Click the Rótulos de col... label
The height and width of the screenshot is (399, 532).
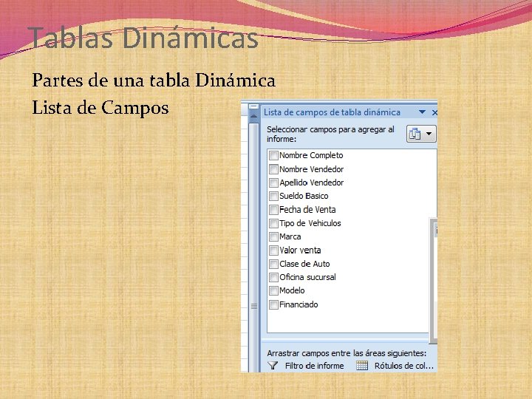[403, 366]
